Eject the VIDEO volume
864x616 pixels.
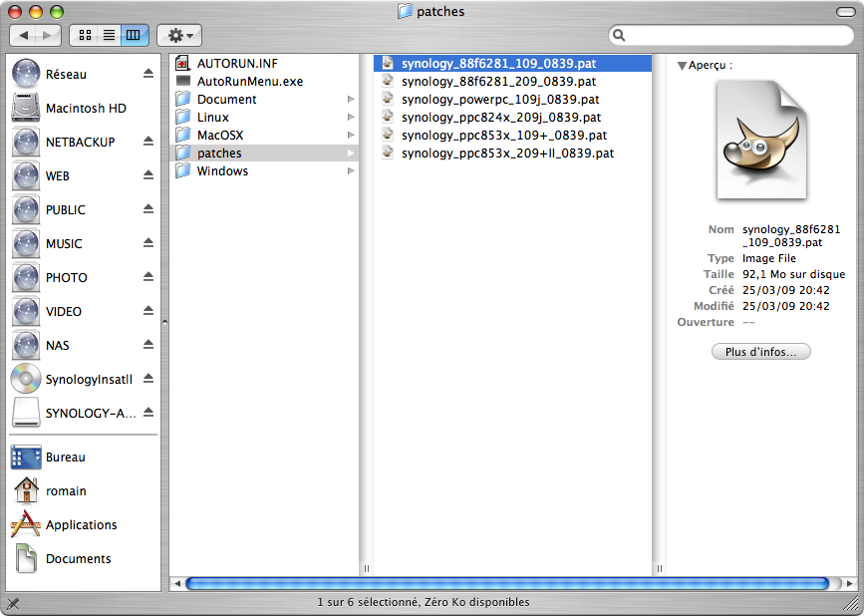(148, 311)
